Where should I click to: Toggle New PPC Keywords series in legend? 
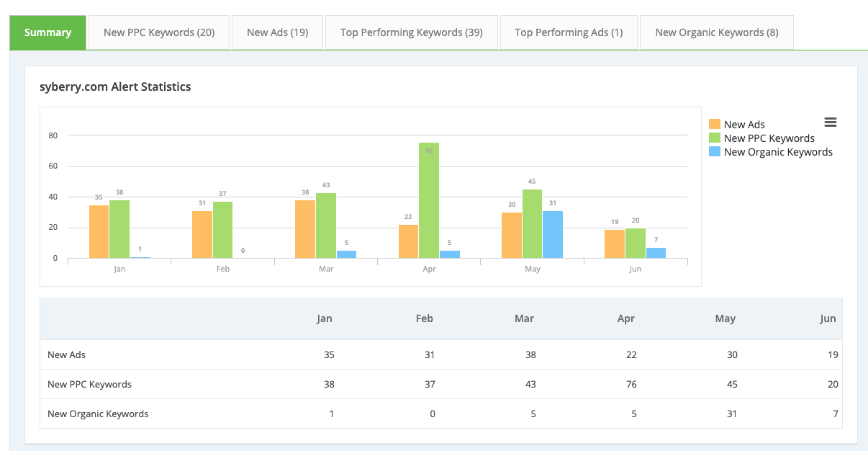click(769, 138)
